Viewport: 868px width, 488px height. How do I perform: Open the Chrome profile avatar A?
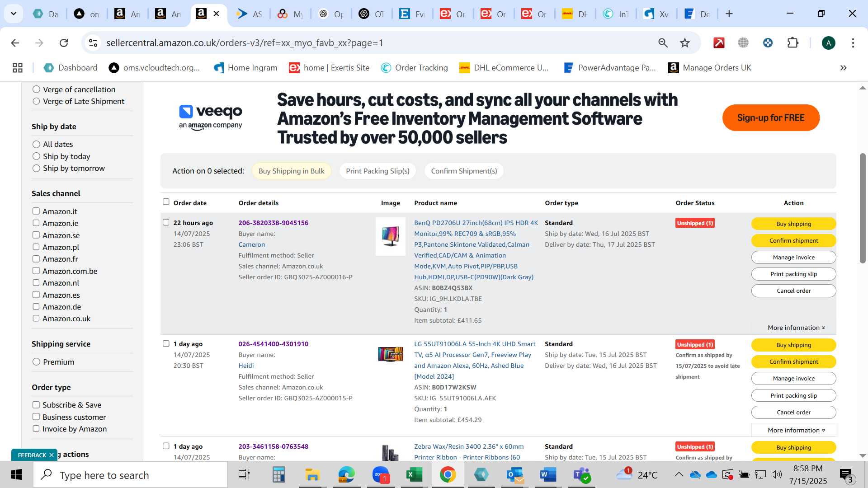point(828,43)
